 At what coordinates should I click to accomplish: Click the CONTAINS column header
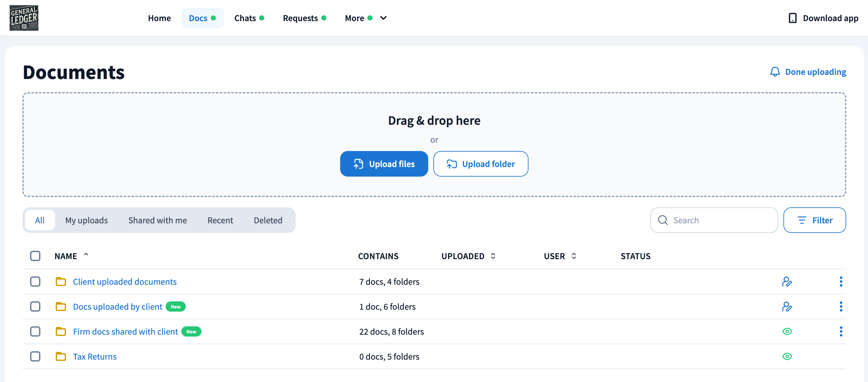pyautogui.click(x=378, y=256)
